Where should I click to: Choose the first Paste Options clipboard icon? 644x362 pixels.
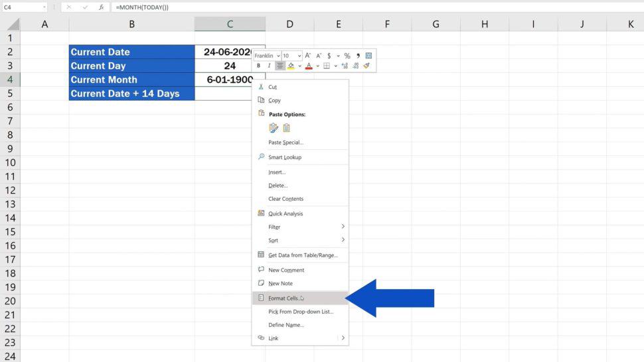coord(274,128)
